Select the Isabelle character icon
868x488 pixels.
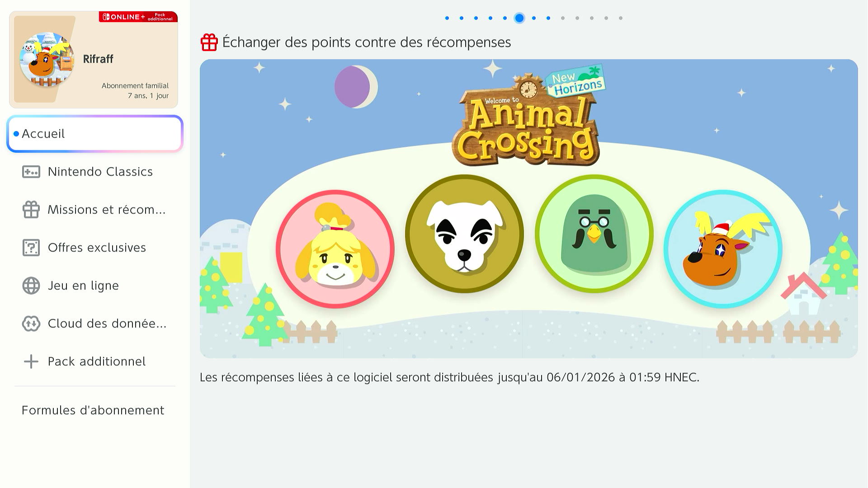[335, 249]
